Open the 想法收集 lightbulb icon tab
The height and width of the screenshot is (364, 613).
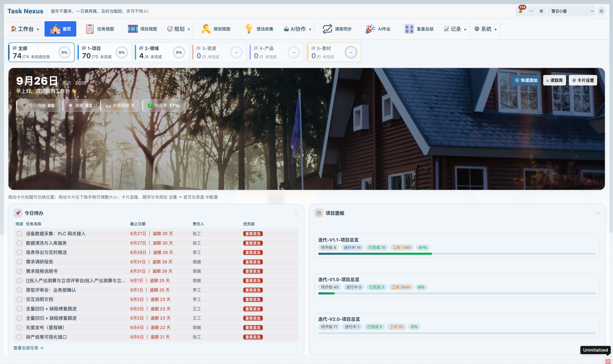coord(259,29)
